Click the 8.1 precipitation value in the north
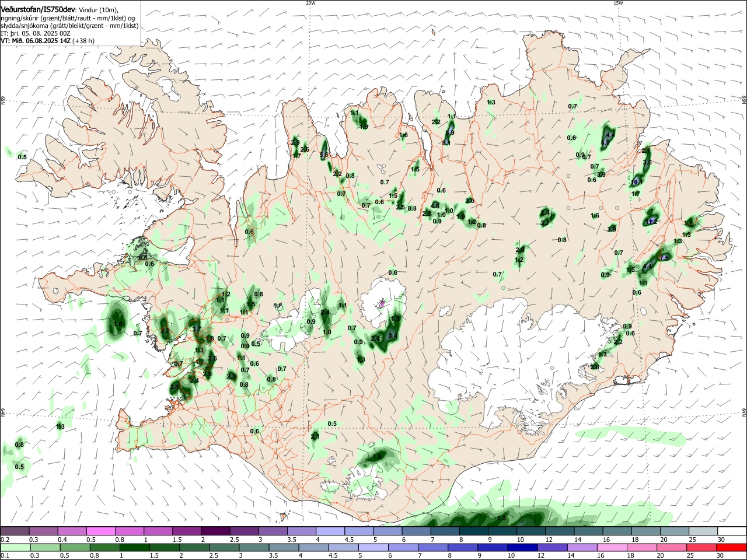 446,143
